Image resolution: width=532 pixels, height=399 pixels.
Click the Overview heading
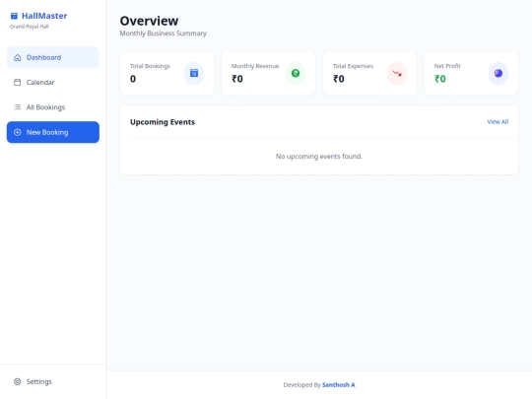pos(149,21)
